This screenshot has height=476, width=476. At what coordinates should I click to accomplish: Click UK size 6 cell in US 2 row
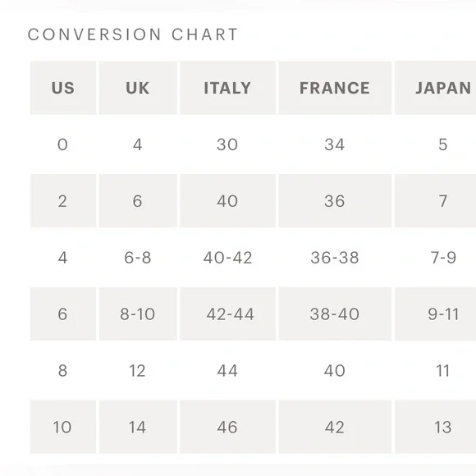coord(138,201)
